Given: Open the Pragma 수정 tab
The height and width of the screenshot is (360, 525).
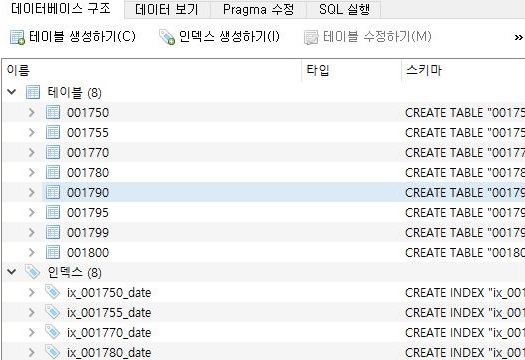Looking at the screenshot, I should coord(258,9).
